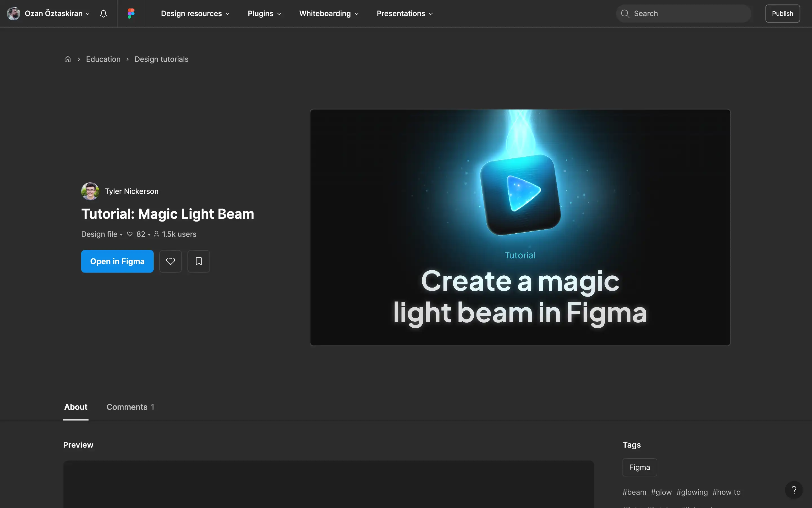Click the search magnifier icon
This screenshot has width=812, height=508.
pyautogui.click(x=625, y=14)
